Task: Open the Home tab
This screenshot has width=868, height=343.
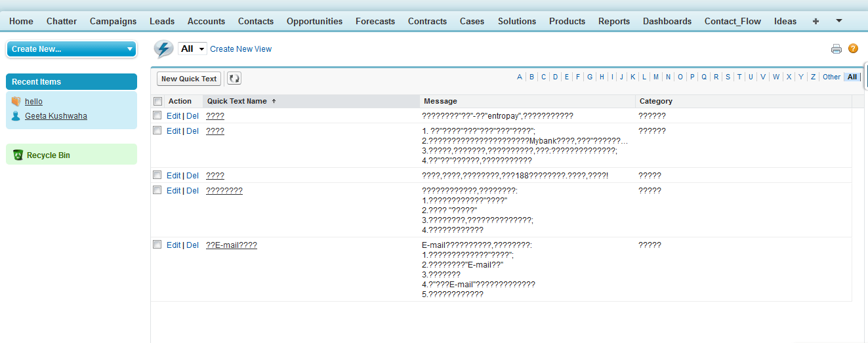Action: click(x=21, y=21)
